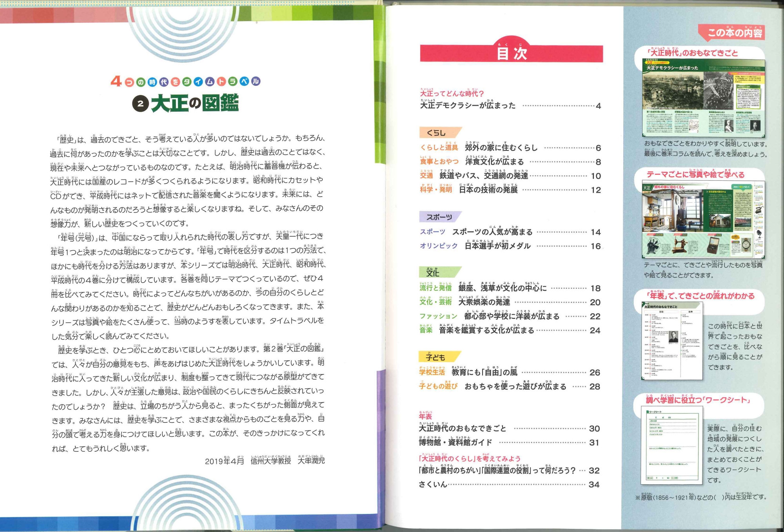This screenshot has width=784, height=532.
Task: Open the 大正デモクラシーが広まった page thumbnail
Action: [703, 98]
